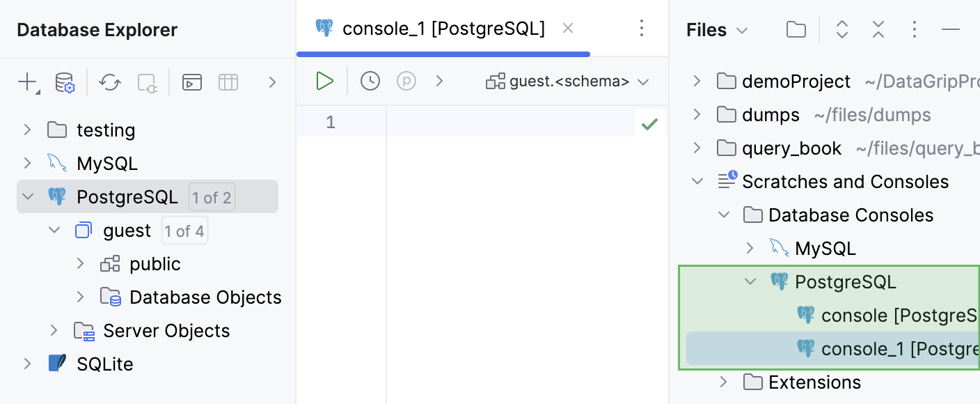Click the Execute (run) query icon
980x404 pixels.
(324, 81)
